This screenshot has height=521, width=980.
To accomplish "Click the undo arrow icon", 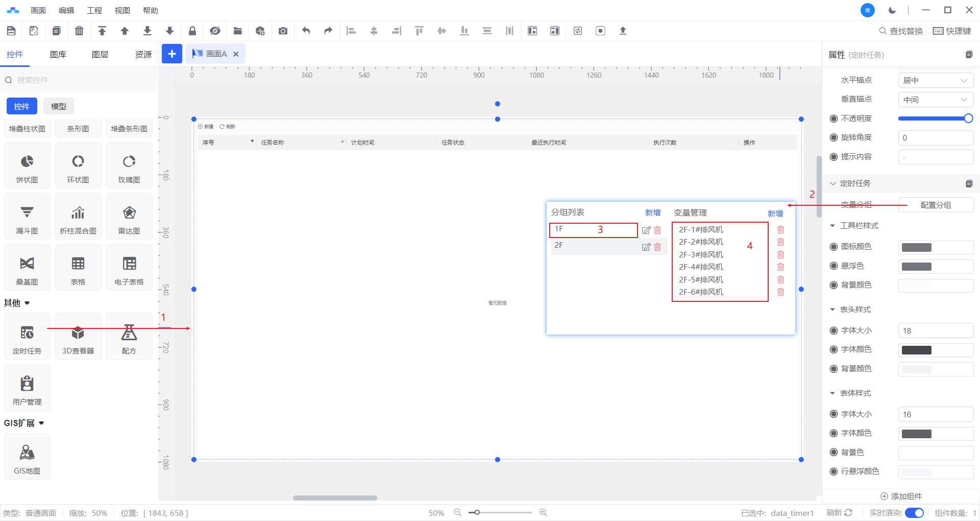I will coord(306,31).
